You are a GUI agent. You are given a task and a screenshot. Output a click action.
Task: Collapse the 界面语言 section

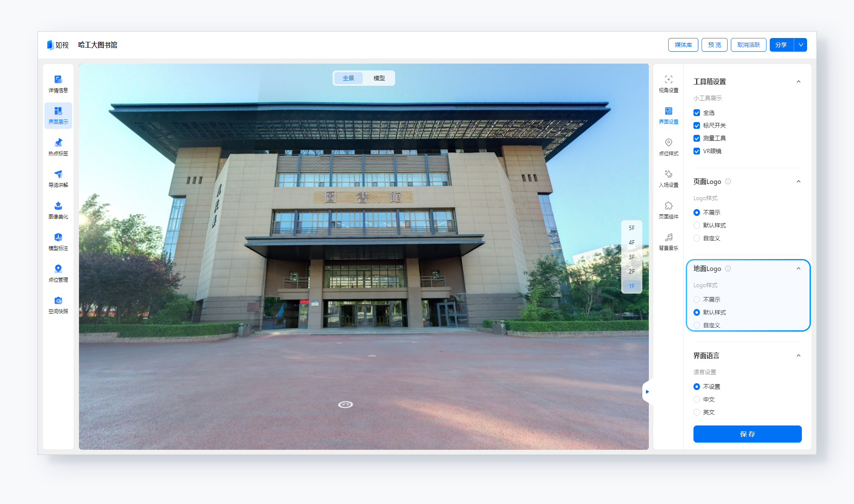point(798,355)
